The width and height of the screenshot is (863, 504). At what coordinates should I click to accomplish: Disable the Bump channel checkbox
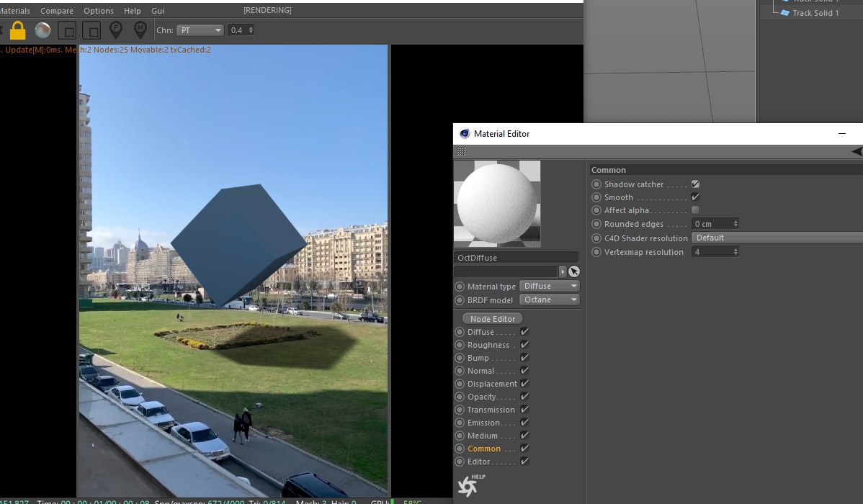click(524, 357)
